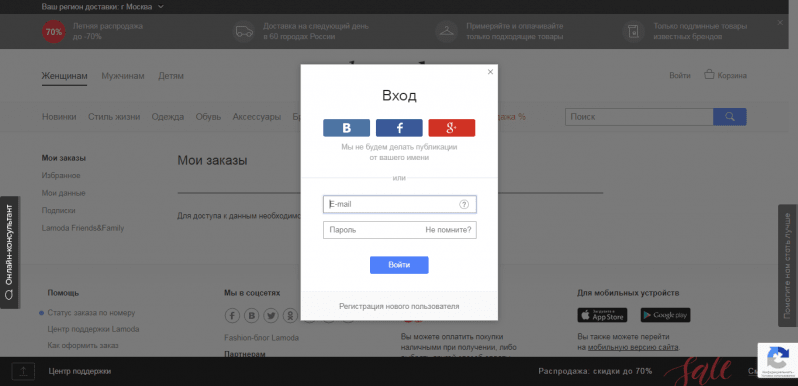798x386 pixels.
Task: Open the Не помните? password recovery link
Action: coord(448,230)
